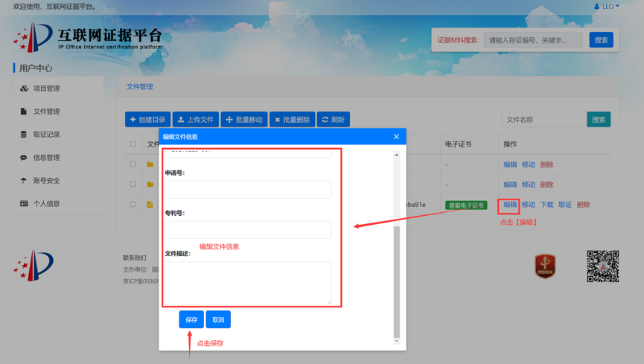The image size is (644, 364).
Task: Click the QR code image in the footer
Action: point(602,266)
